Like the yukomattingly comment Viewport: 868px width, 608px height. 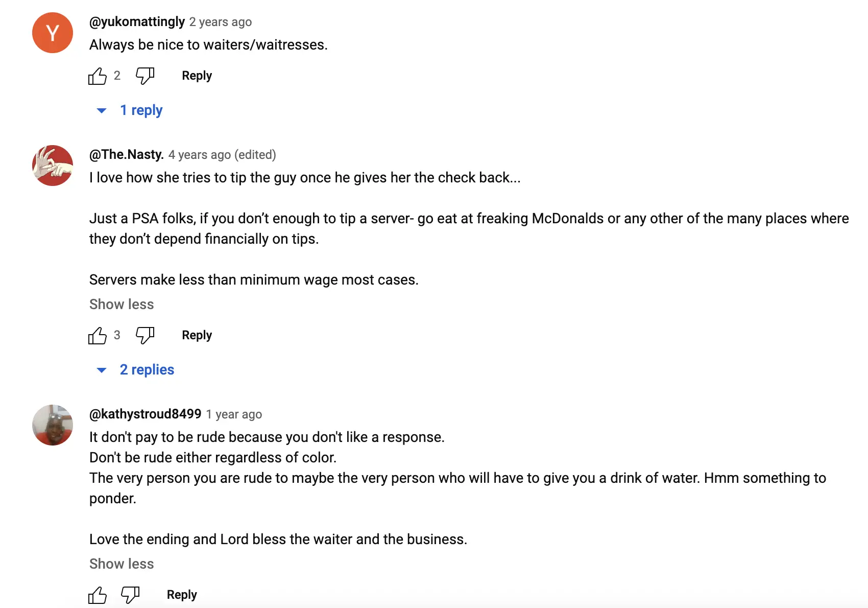click(98, 76)
